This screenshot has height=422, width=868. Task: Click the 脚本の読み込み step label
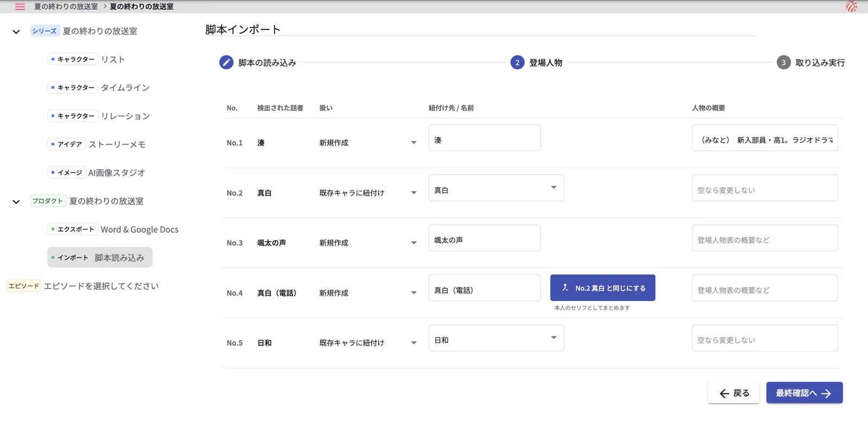267,63
